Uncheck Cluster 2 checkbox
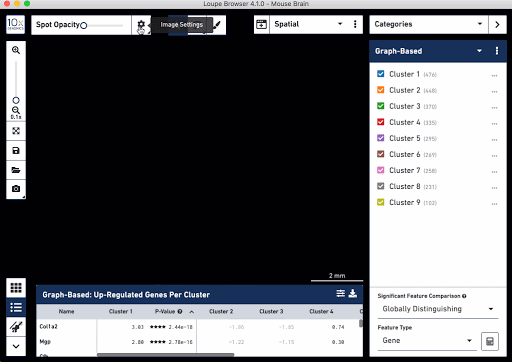The height and width of the screenshot is (362, 512). pos(381,90)
